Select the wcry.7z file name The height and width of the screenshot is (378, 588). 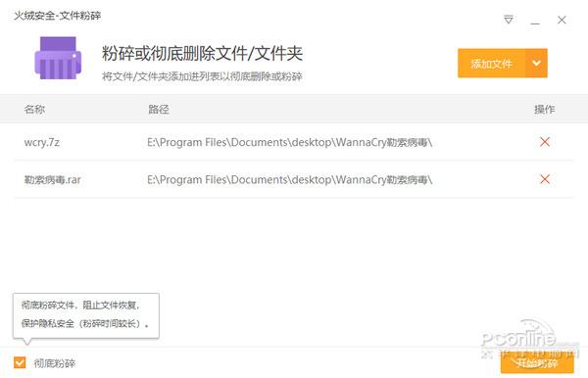41,142
